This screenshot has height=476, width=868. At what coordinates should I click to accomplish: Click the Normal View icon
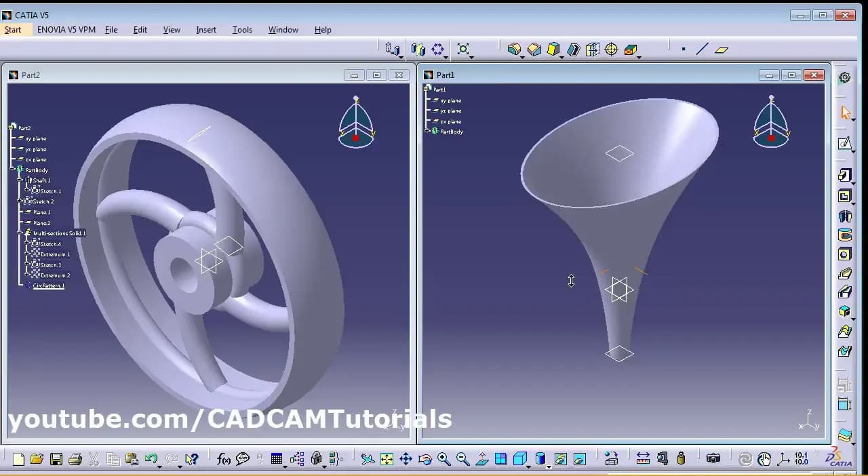tap(481, 459)
